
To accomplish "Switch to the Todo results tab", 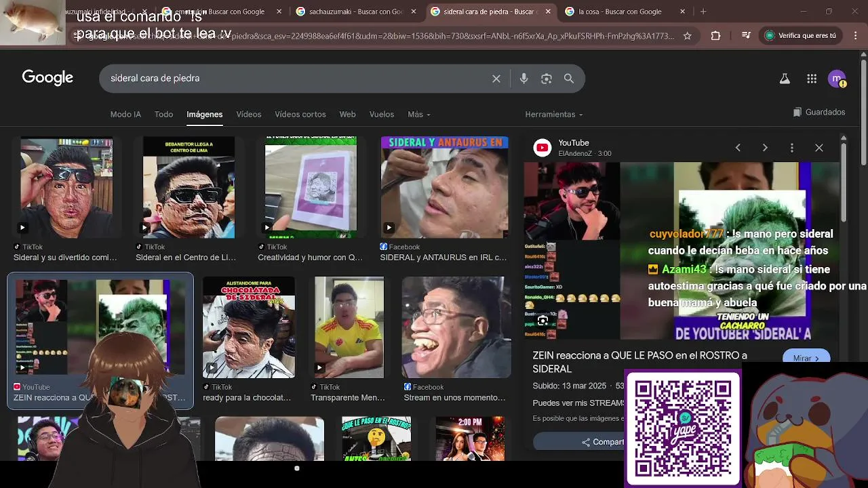I will 163,115.
